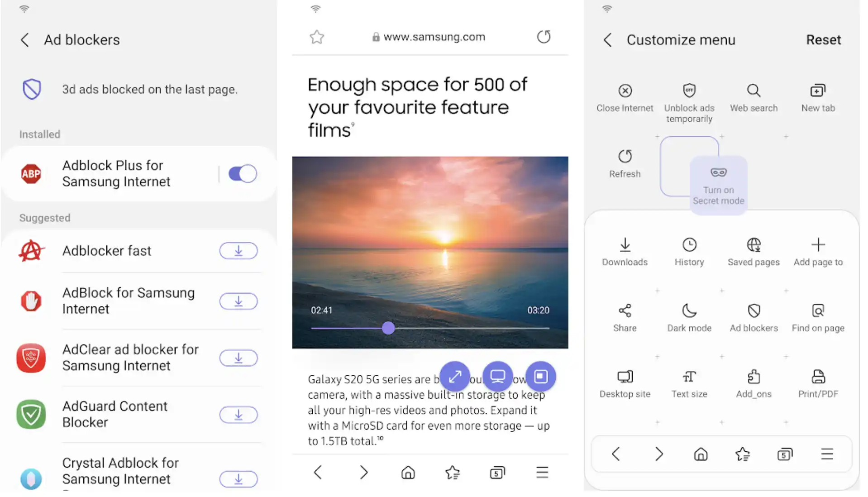Select Desktop site item
This screenshot has height=497, width=868.
point(625,384)
